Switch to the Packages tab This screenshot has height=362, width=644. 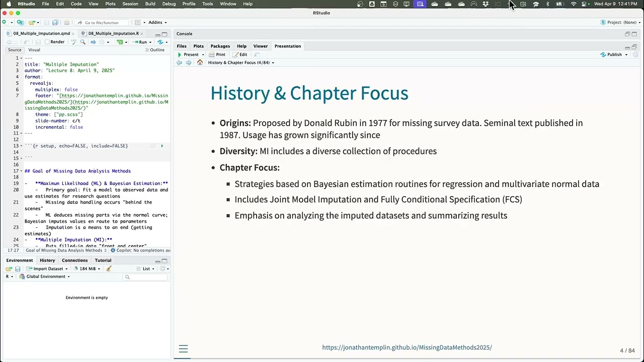[220, 46]
